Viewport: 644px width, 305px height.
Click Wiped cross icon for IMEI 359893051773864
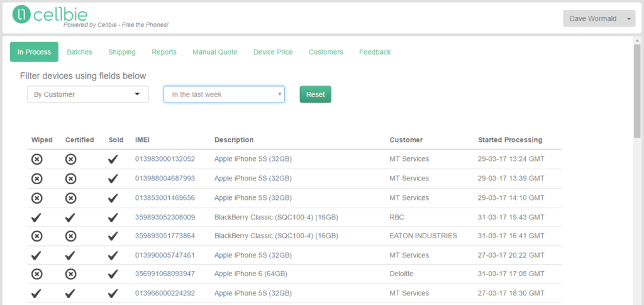pos(37,236)
